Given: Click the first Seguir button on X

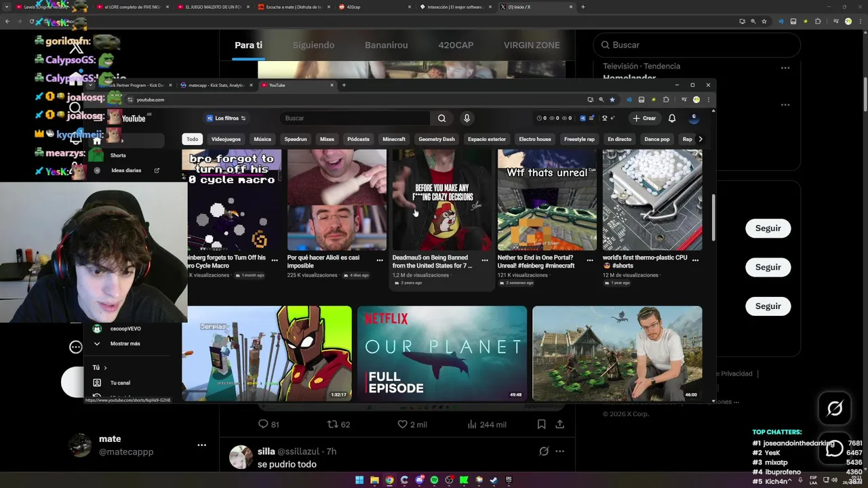Looking at the screenshot, I should [768, 228].
